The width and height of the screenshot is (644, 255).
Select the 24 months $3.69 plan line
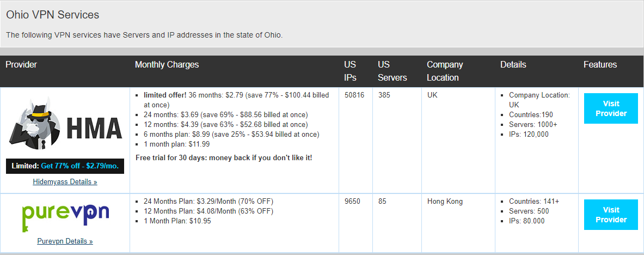[x=225, y=115]
